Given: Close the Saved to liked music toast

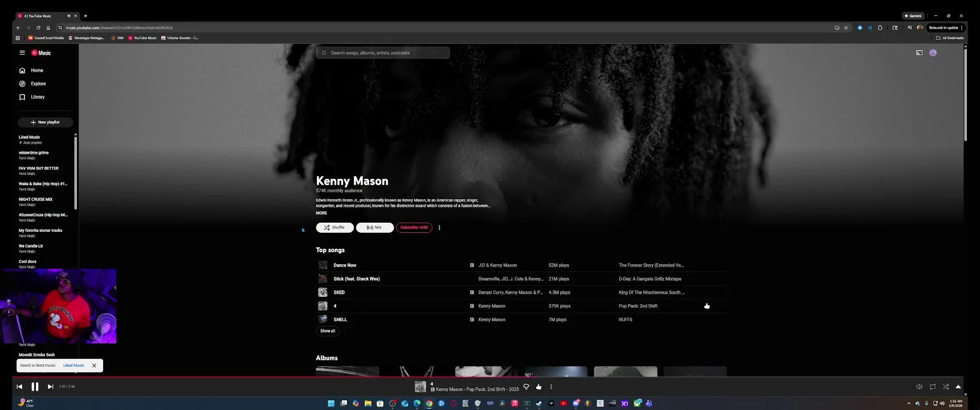Looking at the screenshot, I should coord(94,366).
